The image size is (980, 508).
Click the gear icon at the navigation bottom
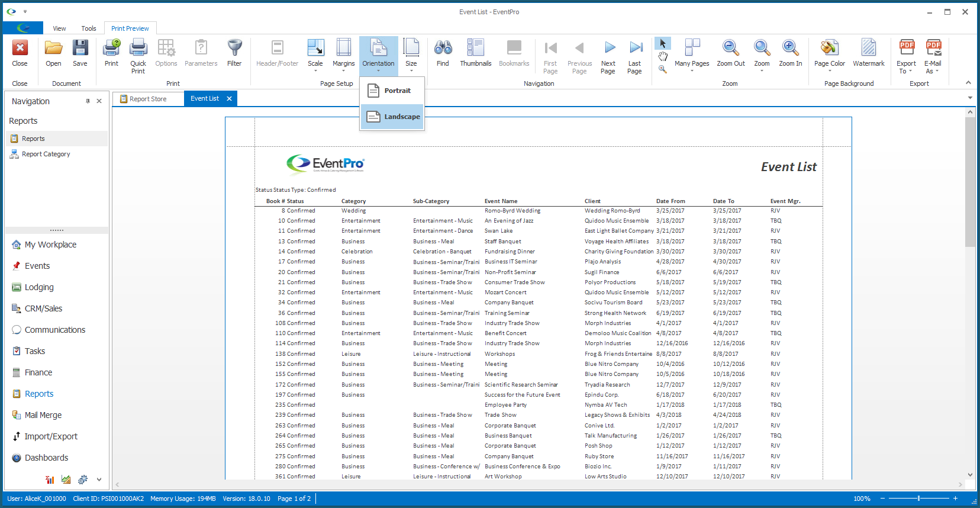pyautogui.click(x=83, y=480)
